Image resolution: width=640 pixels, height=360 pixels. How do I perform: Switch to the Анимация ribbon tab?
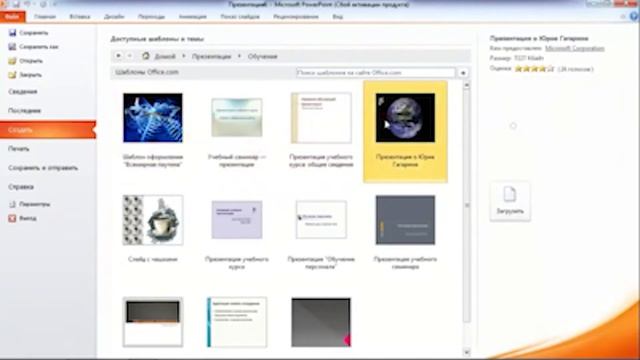point(193,17)
